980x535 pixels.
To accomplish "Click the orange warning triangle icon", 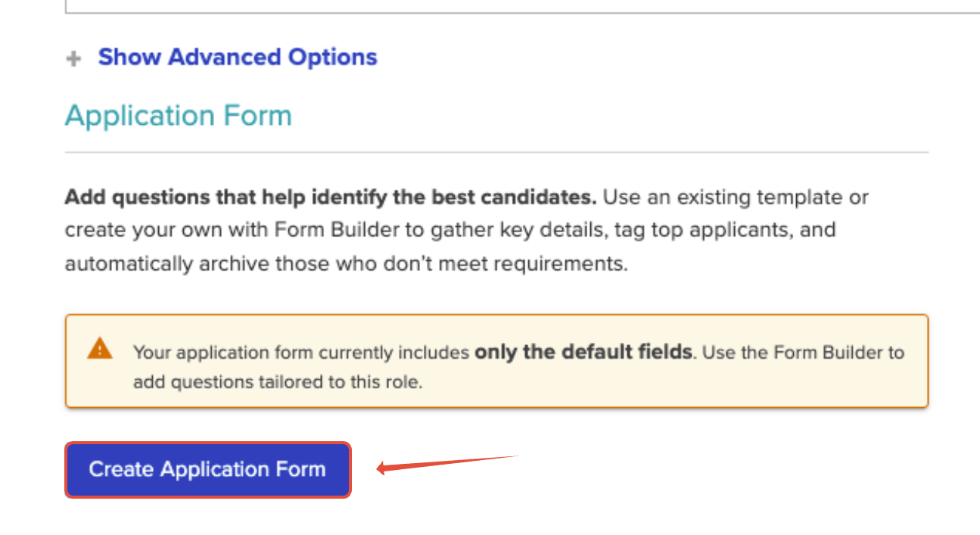I will 100,349.
